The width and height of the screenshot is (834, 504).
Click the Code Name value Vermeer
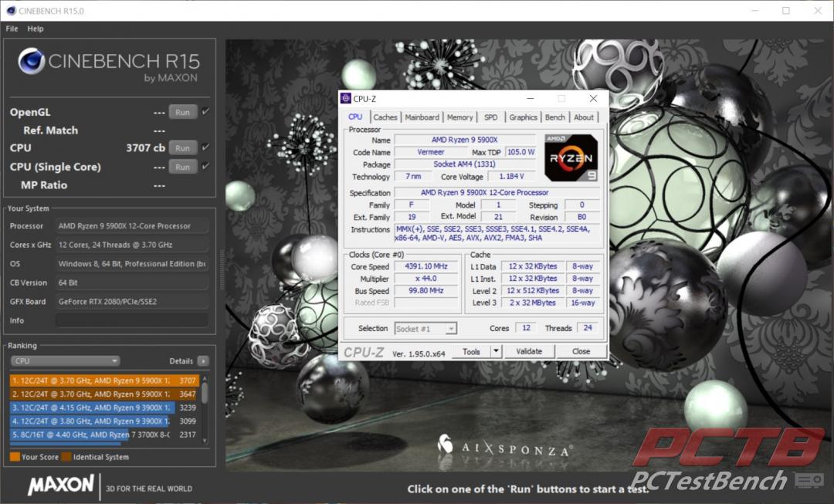(431, 152)
